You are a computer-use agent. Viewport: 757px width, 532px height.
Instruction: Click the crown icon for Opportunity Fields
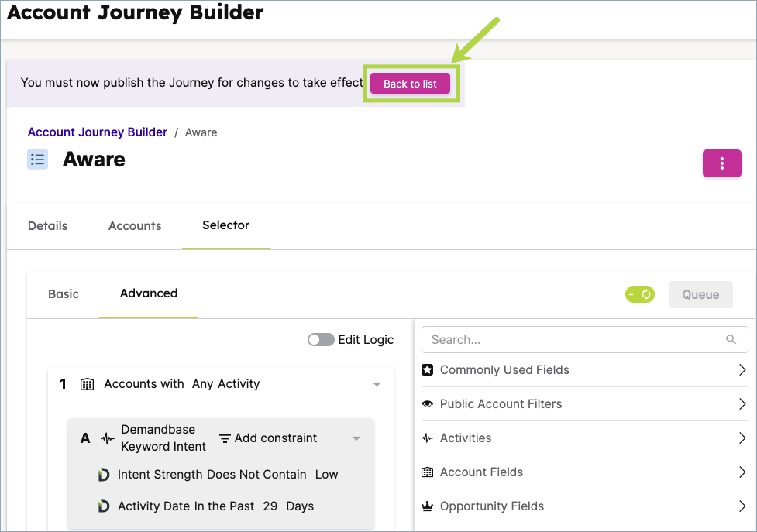tap(427, 506)
